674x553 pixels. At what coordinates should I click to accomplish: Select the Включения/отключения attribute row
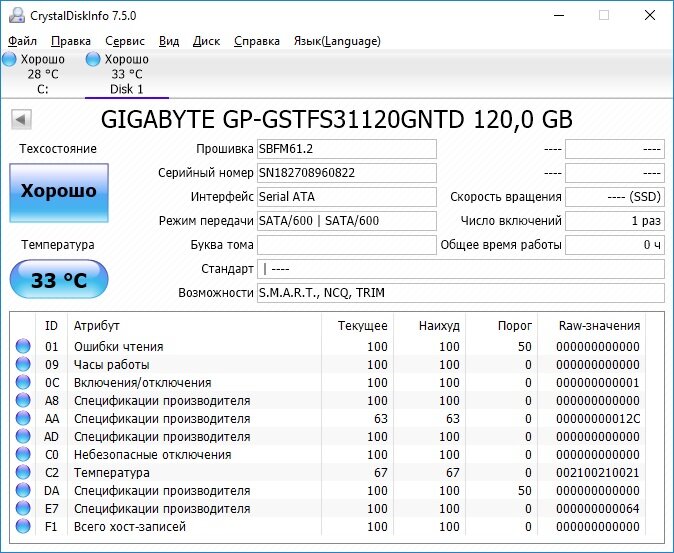click(328, 382)
